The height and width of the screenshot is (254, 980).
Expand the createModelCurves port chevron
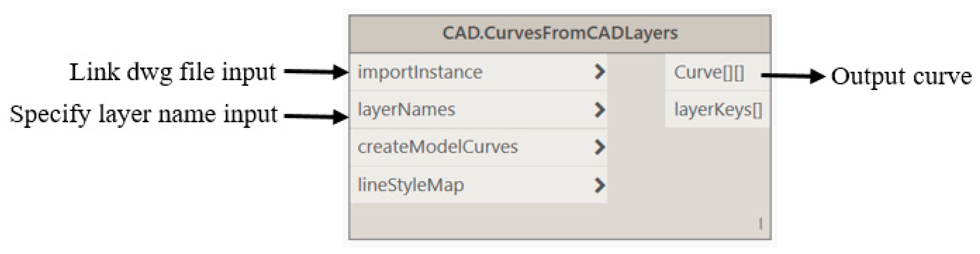[599, 147]
